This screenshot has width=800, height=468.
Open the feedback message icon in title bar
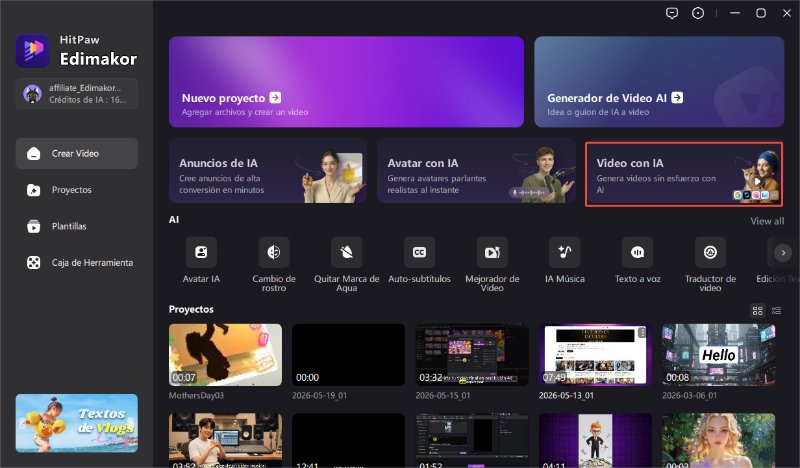[672, 13]
